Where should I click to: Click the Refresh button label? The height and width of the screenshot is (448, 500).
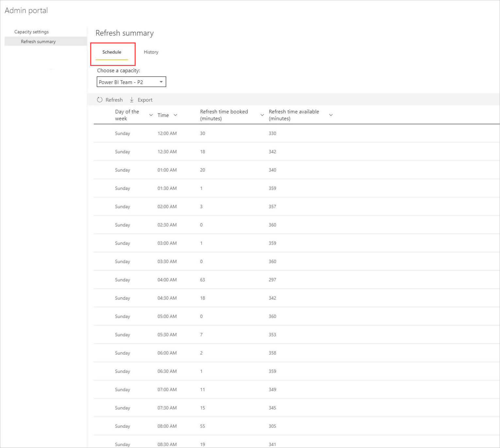click(114, 100)
